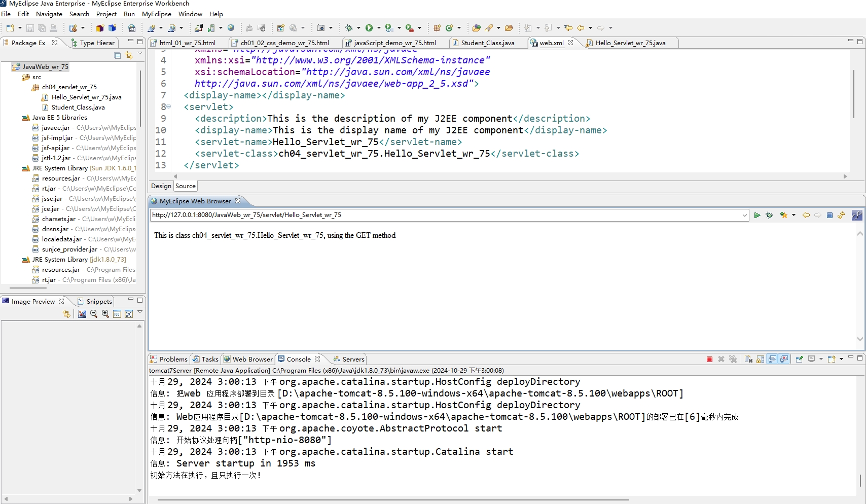The image size is (866, 504).
Task: Open the Display Selected Console dropdown
Action: pos(821,359)
